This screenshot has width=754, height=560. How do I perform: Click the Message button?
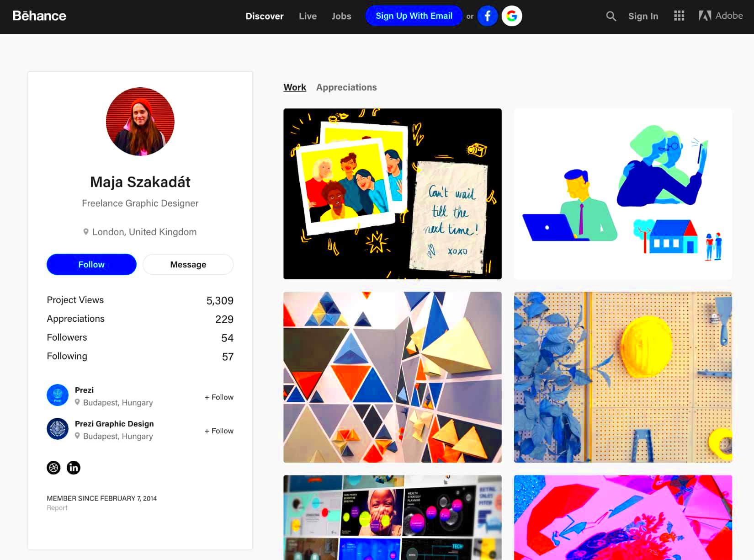tap(188, 264)
